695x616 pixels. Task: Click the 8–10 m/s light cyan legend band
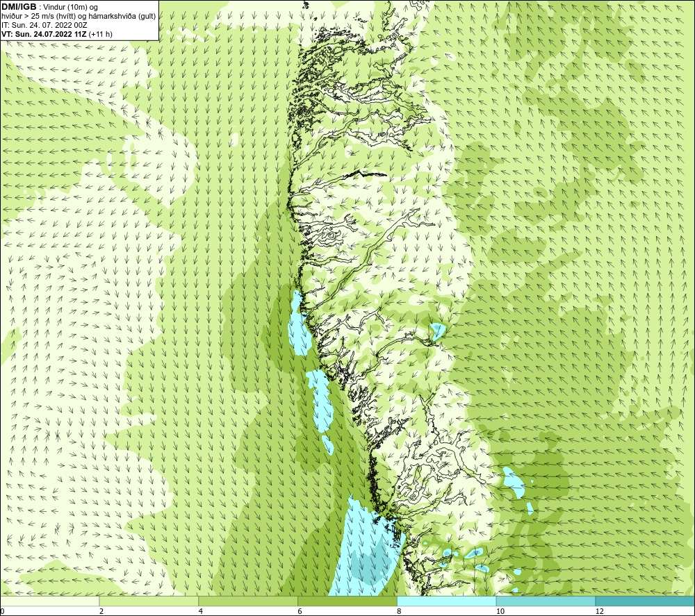[447, 601]
